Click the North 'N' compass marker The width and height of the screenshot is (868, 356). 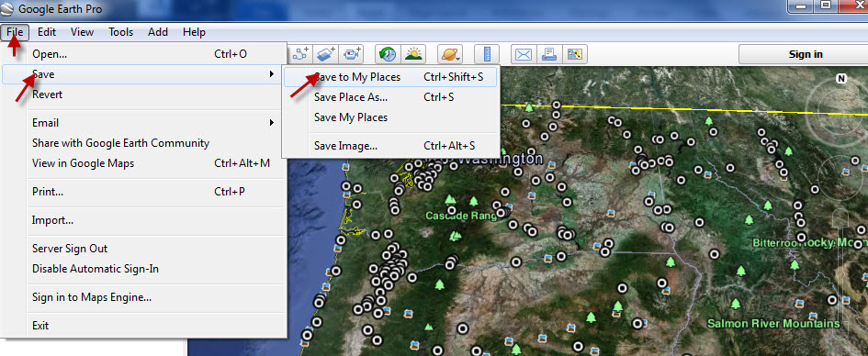pyautogui.click(x=842, y=79)
